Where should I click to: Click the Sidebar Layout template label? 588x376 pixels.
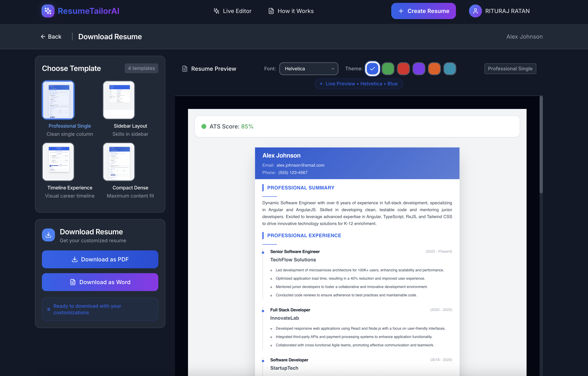130,126
